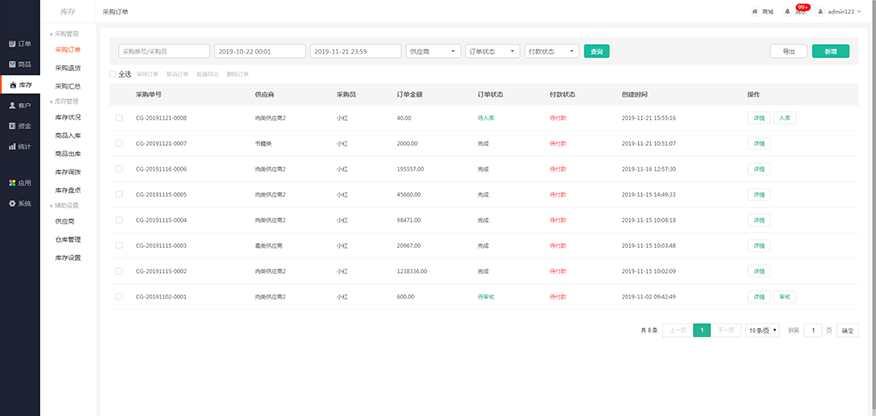876x416 pixels.
Task: Open the 订单 module in the sidebar
Action: coord(20,44)
